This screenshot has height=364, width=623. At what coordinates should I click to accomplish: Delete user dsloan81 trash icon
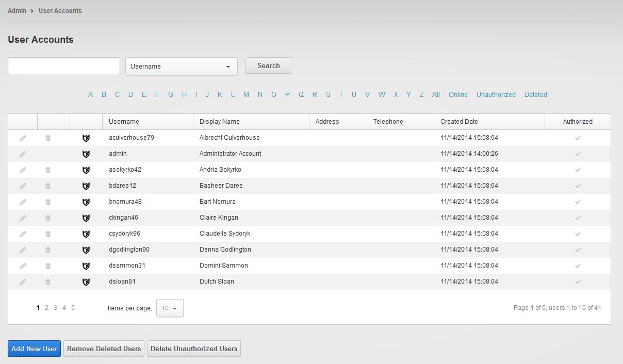tap(48, 282)
